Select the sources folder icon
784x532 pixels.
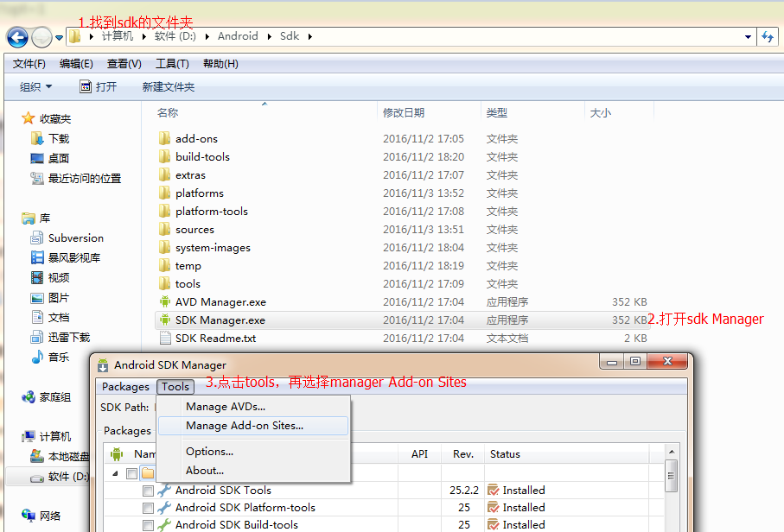[164, 229]
